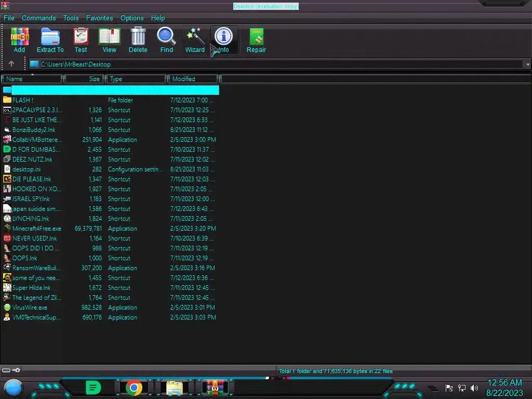Click the taskbar clock 12:56 AM
532x399 pixels.
pyautogui.click(x=504, y=382)
